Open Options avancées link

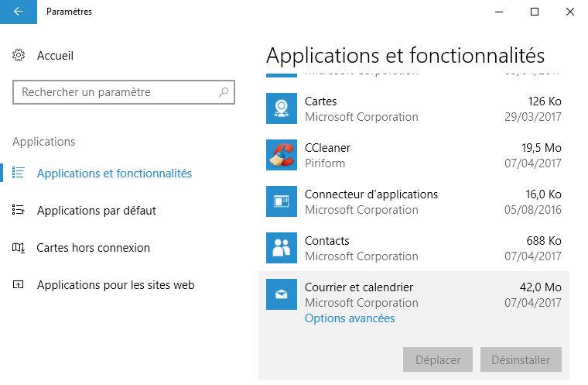click(350, 318)
